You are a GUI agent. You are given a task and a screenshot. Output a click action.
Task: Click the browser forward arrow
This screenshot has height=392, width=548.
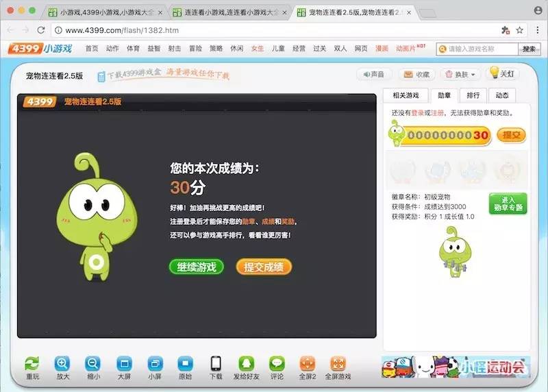point(25,30)
